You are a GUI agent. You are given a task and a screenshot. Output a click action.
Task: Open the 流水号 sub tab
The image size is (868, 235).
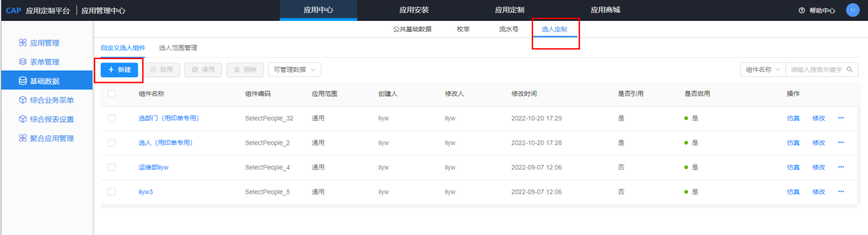(508, 29)
